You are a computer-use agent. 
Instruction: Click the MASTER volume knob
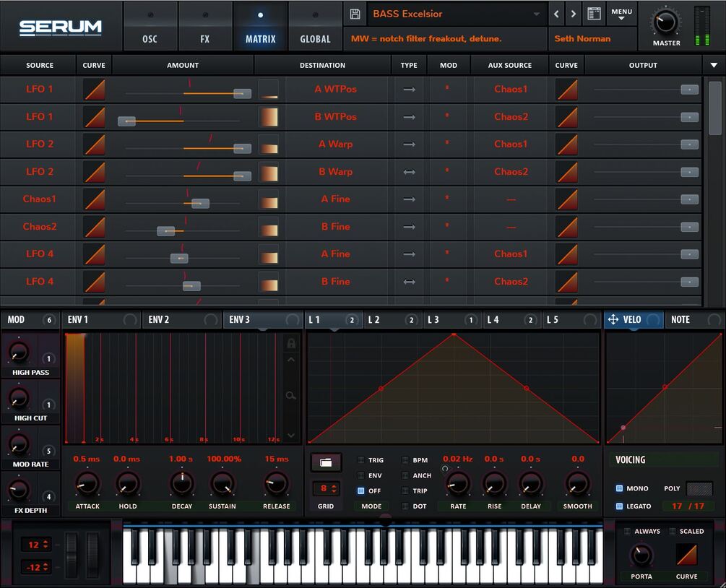[666, 22]
